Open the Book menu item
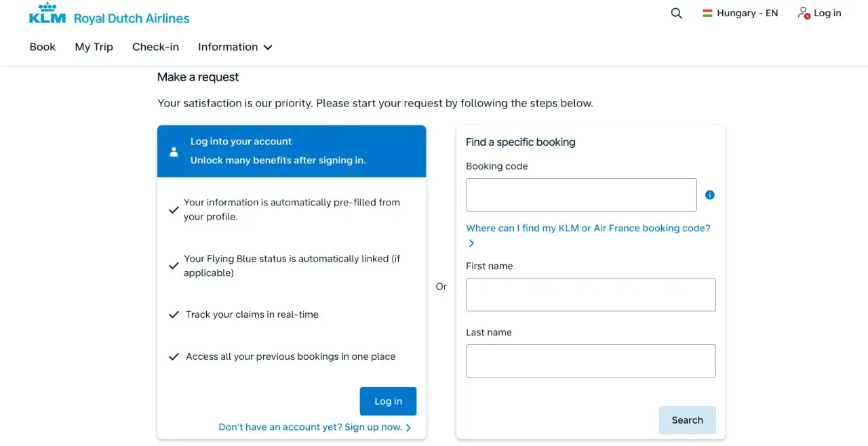 pos(43,47)
